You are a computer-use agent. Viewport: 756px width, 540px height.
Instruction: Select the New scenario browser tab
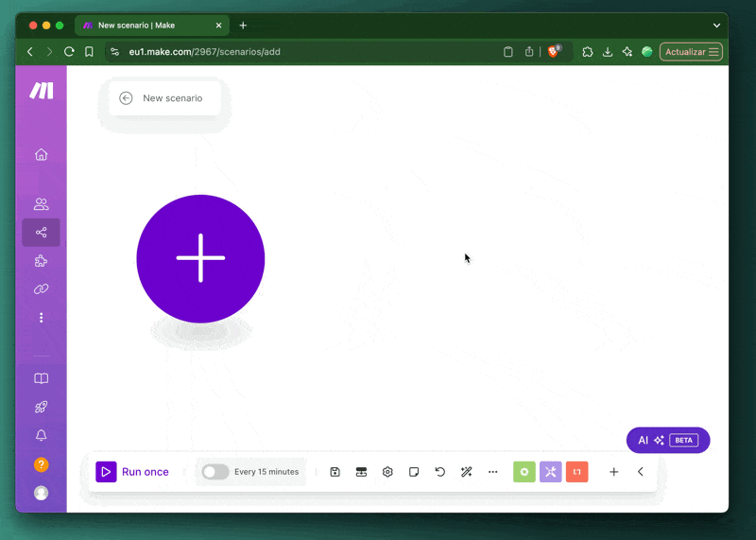(x=151, y=26)
